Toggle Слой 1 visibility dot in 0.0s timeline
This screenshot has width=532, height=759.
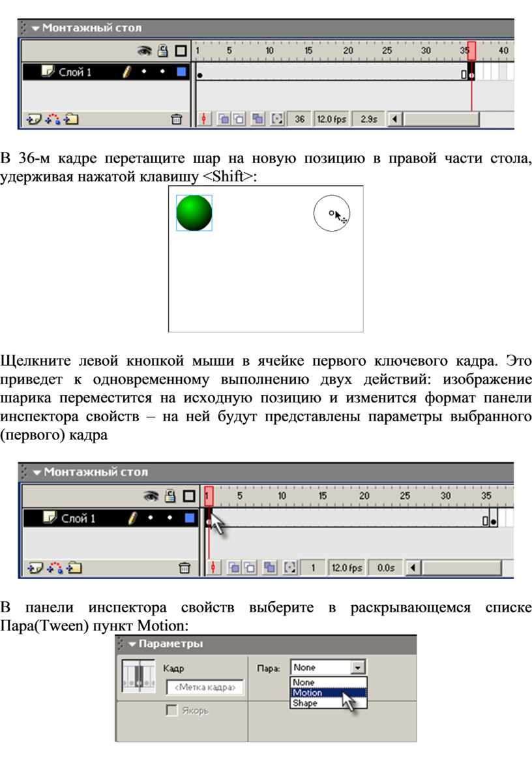[151, 518]
